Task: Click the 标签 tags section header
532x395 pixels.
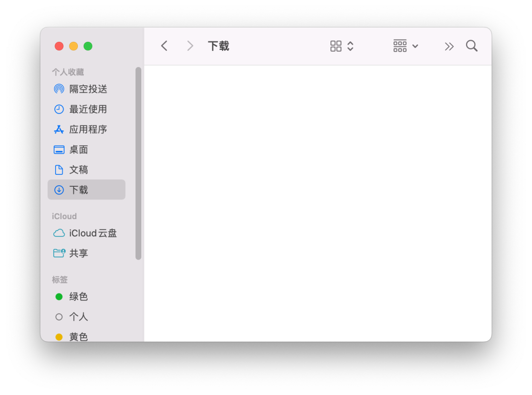Action: click(x=60, y=280)
